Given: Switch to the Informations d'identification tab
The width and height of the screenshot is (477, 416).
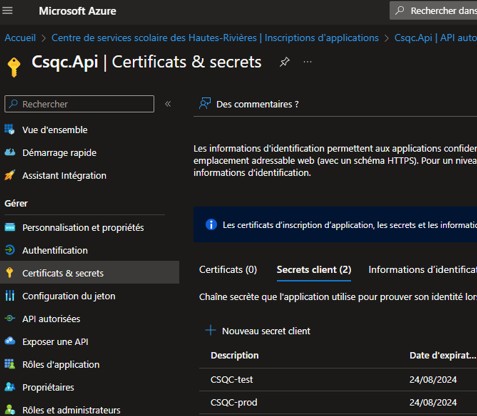Looking at the screenshot, I should click(x=422, y=269).
